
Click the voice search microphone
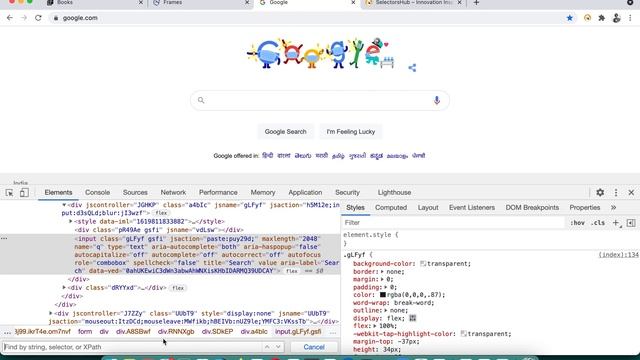437,100
